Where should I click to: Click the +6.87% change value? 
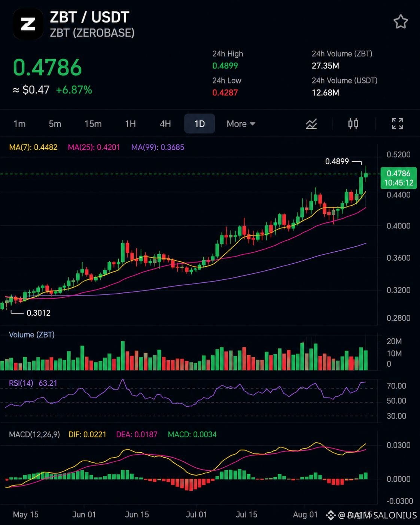pyautogui.click(x=74, y=90)
